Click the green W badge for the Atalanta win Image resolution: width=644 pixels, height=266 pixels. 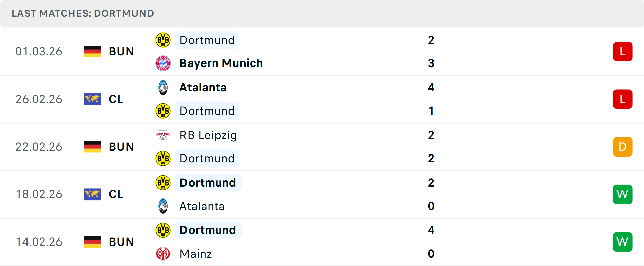point(623,194)
